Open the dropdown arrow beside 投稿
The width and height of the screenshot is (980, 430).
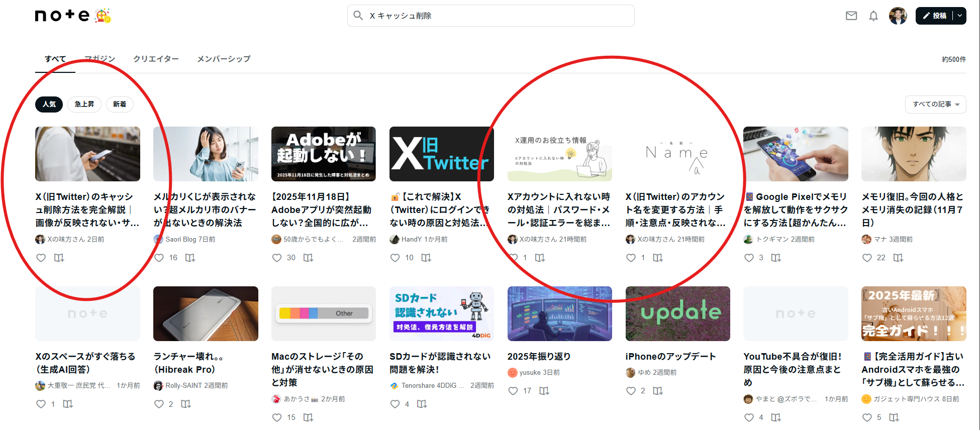click(959, 16)
